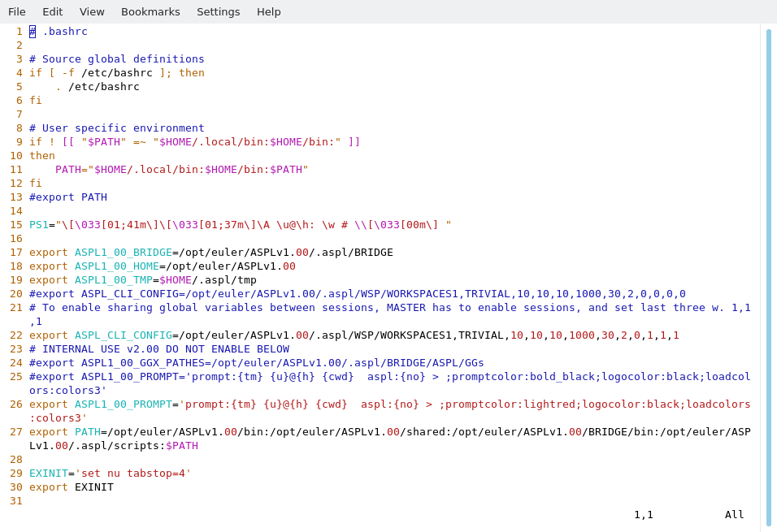Open the Edit menu
This screenshot has width=777, height=532.
(53, 11)
